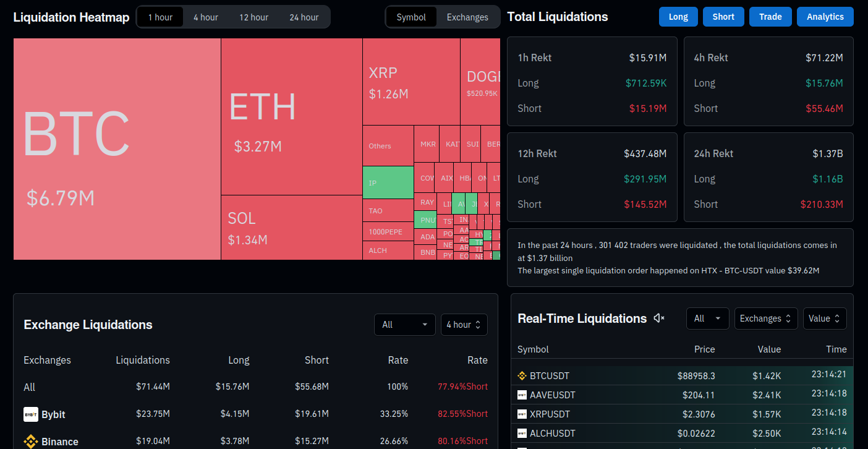The width and height of the screenshot is (868, 449).
Task: Click the blue Long button
Action: (678, 17)
